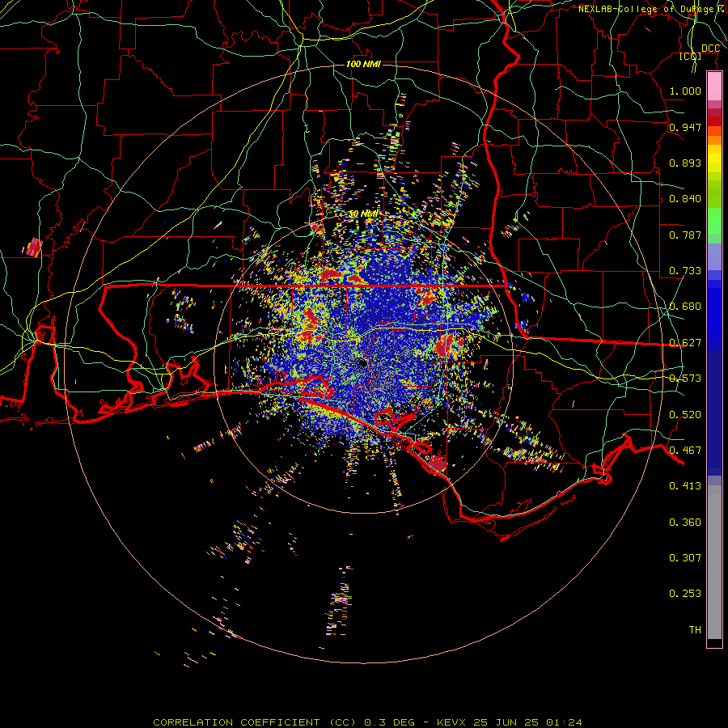Select the 1.000 scale value
This screenshot has height=728, width=728.
pyautogui.click(x=685, y=91)
